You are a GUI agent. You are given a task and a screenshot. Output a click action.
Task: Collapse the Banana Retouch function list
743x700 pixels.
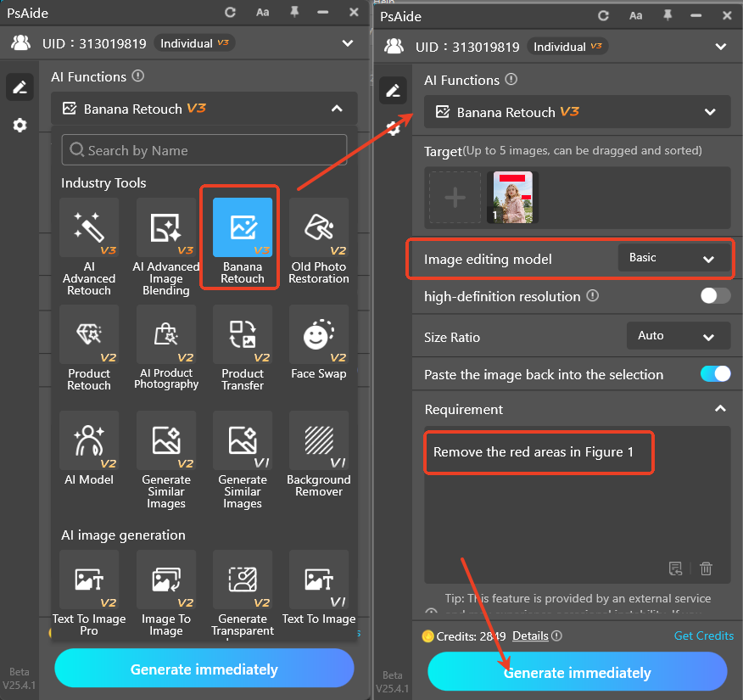point(335,109)
